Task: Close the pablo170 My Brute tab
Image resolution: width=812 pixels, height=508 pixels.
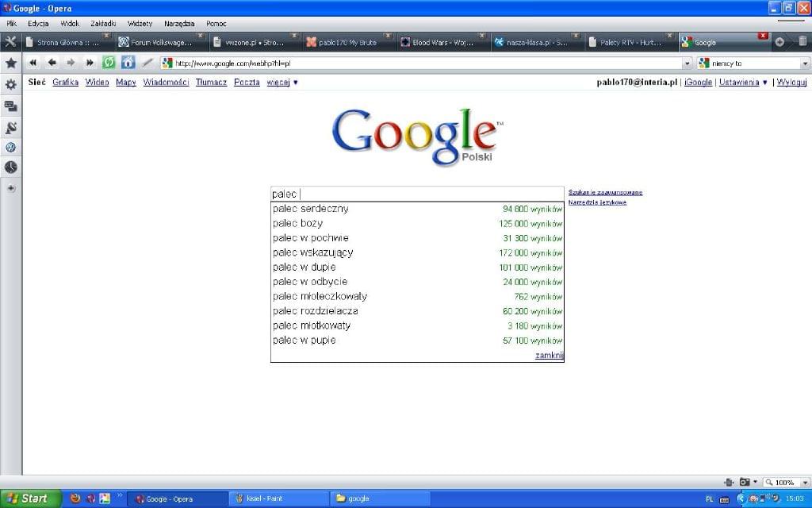Action: [388, 35]
